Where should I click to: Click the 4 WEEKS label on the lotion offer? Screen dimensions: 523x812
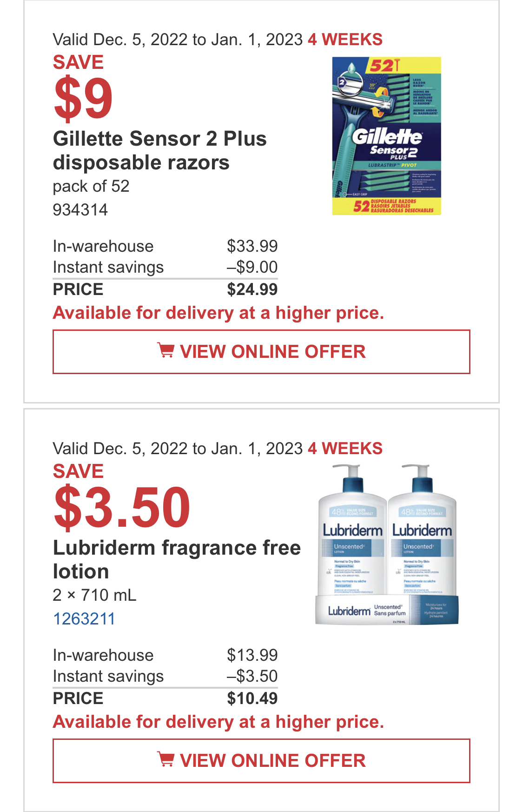[x=345, y=449]
